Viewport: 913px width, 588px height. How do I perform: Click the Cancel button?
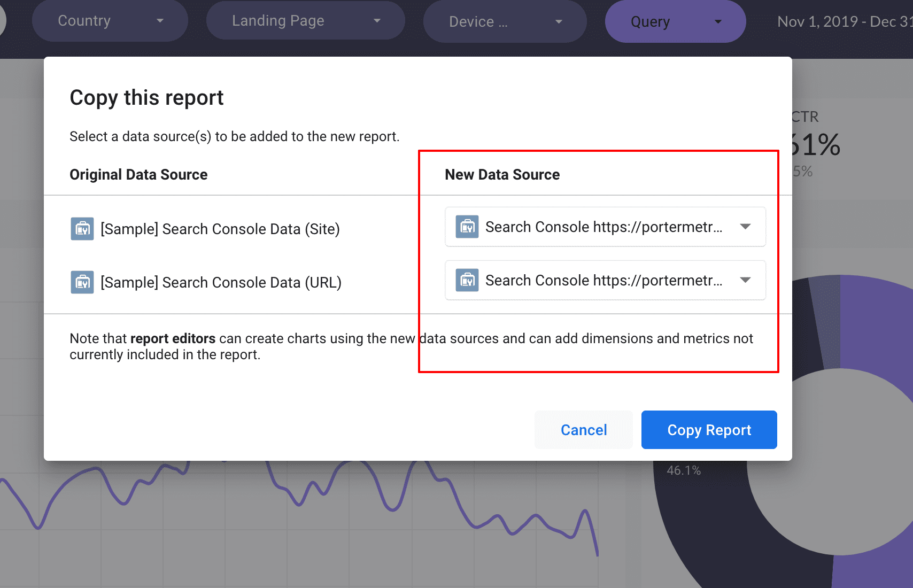click(584, 430)
